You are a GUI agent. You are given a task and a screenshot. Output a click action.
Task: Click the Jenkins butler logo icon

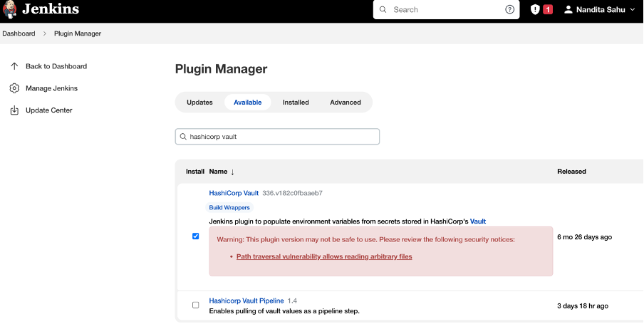[9, 9]
